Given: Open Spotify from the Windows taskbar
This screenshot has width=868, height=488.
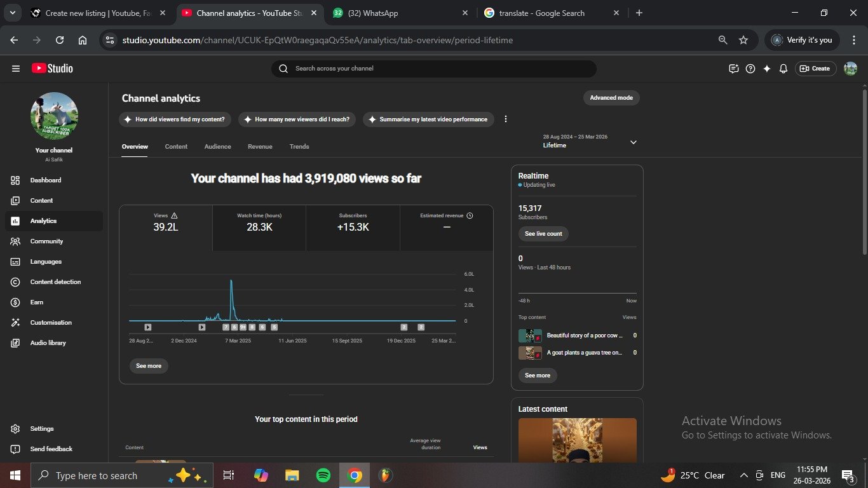Looking at the screenshot, I should tap(323, 475).
